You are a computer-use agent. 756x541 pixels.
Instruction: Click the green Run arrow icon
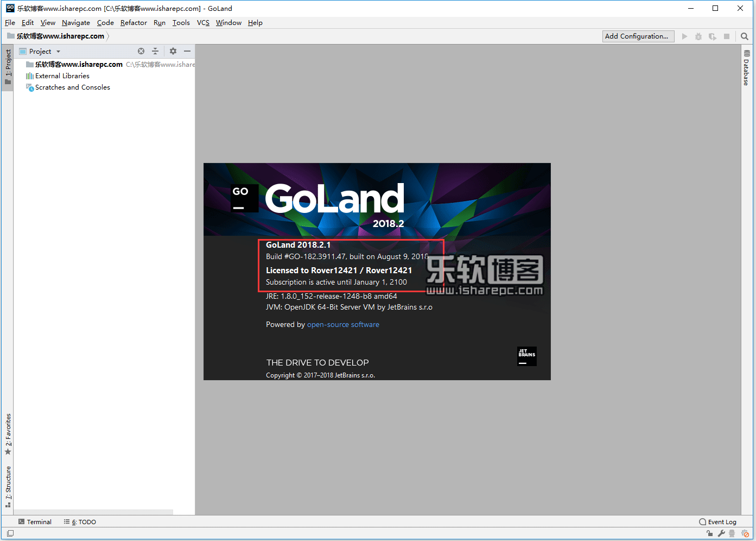[x=684, y=36]
